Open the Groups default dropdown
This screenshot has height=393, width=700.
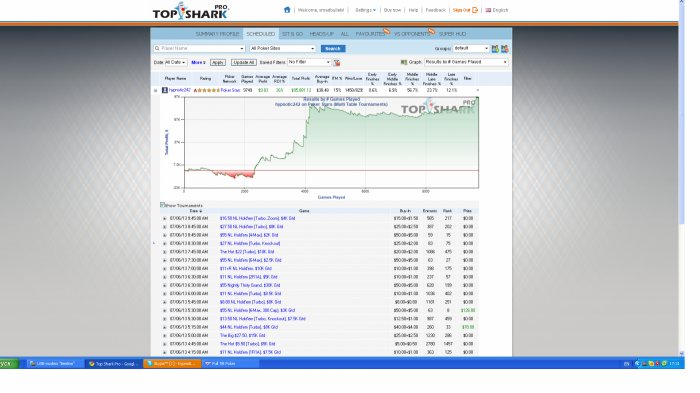tap(471, 48)
